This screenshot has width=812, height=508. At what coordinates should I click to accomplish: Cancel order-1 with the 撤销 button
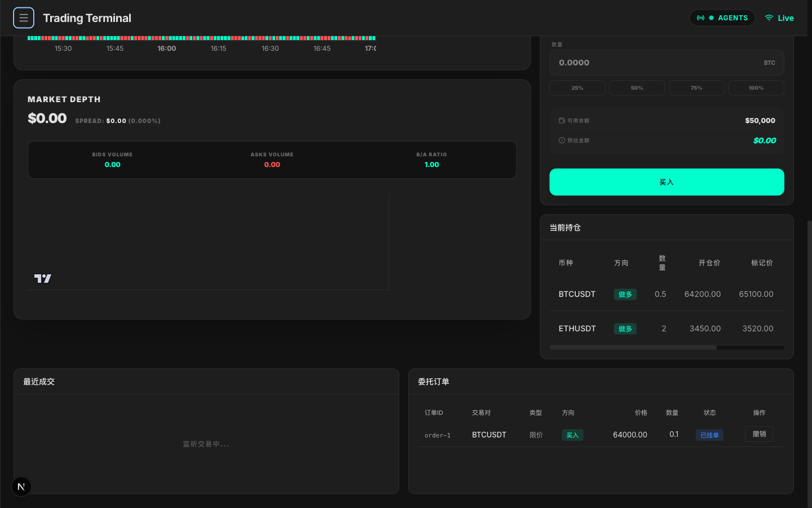point(759,434)
